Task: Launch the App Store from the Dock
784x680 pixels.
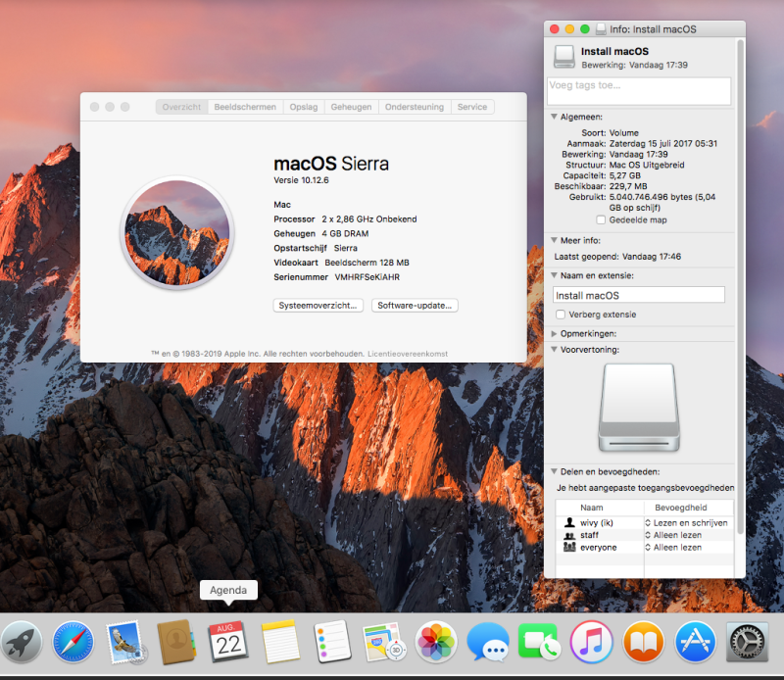Action: point(695,642)
